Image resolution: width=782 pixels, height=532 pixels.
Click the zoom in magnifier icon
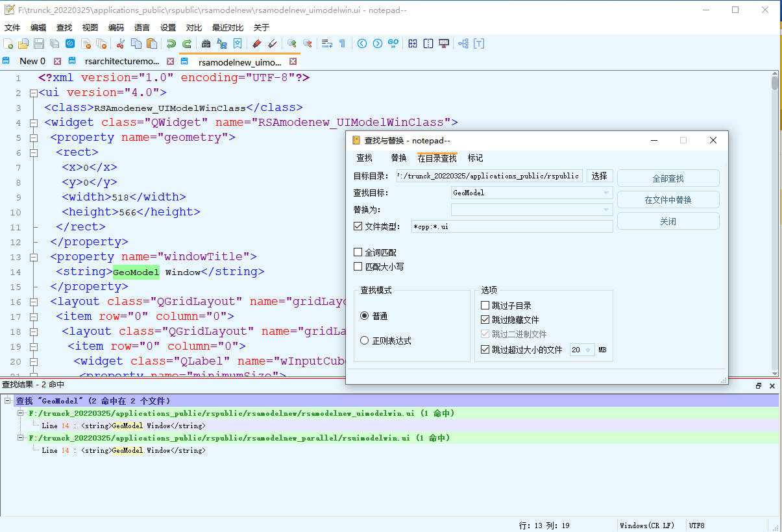(292, 43)
